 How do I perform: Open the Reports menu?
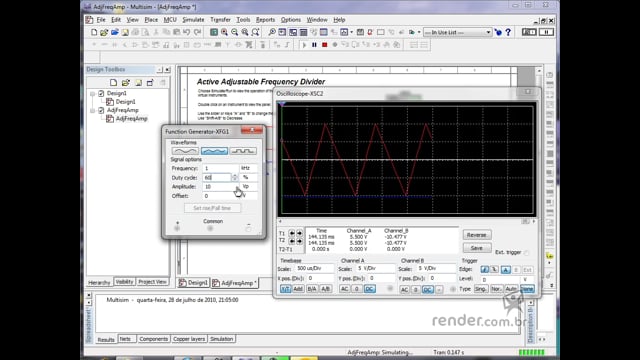[x=265, y=20]
